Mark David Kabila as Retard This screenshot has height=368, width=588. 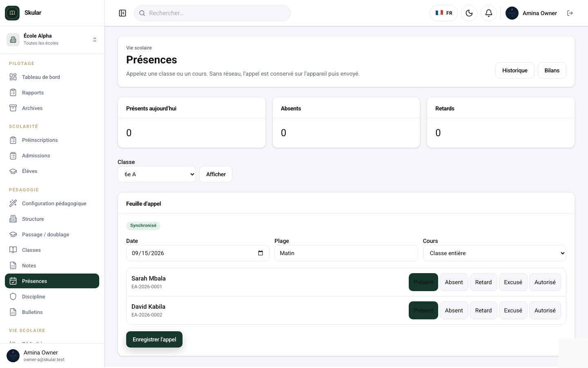483,310
